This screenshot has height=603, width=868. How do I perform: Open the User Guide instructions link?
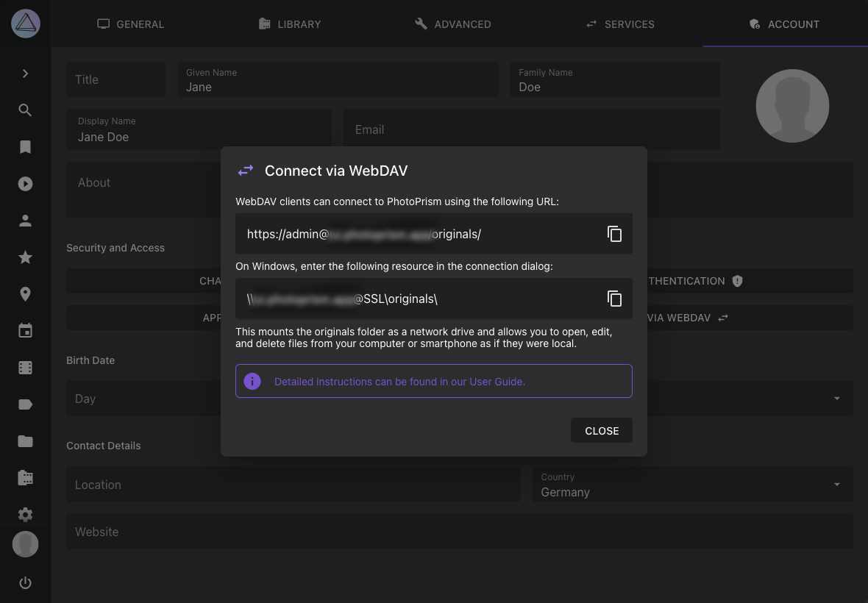[x=400, y=381]
